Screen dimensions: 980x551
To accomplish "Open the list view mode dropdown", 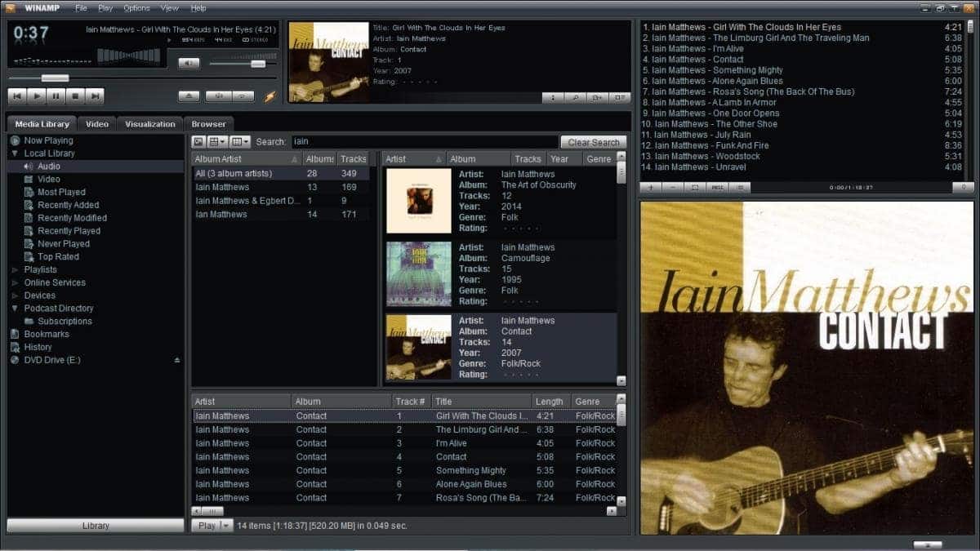I will tap(218, 142).
